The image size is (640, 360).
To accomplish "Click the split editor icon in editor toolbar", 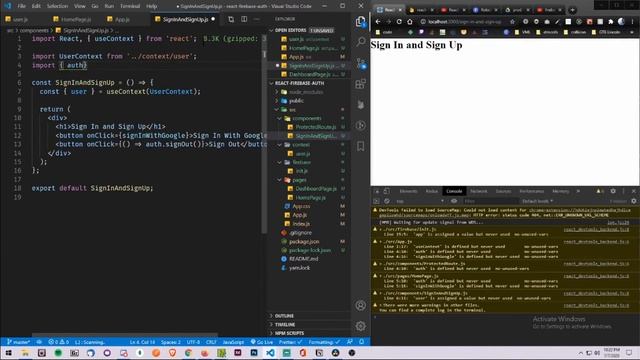I will click(x=244, y=19).
